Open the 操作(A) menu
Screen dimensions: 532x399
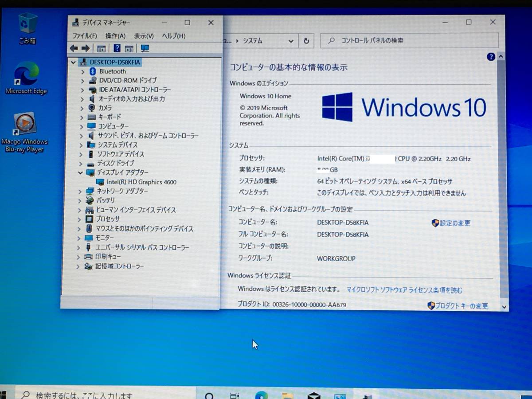115,36
